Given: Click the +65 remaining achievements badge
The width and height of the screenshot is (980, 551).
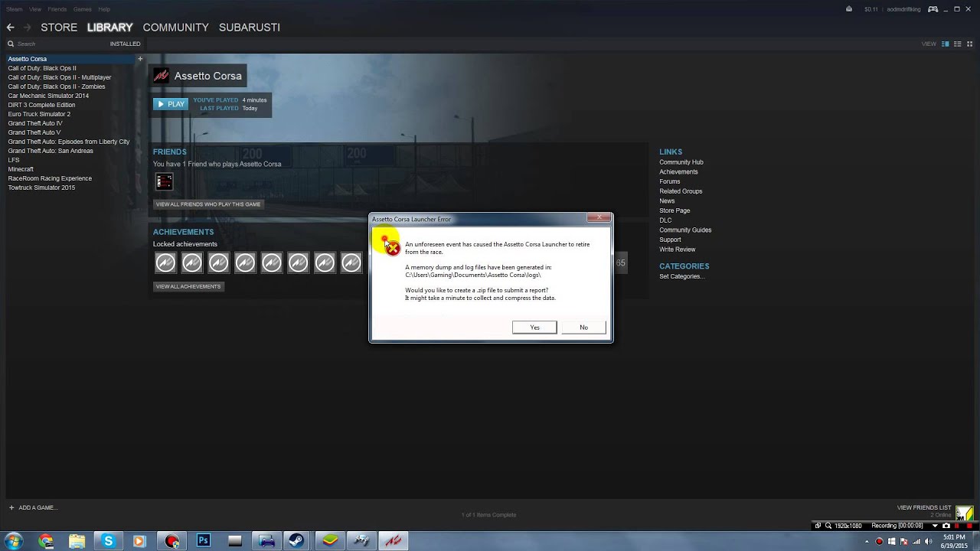Looking at the screenshot, I should pos(620,262).
